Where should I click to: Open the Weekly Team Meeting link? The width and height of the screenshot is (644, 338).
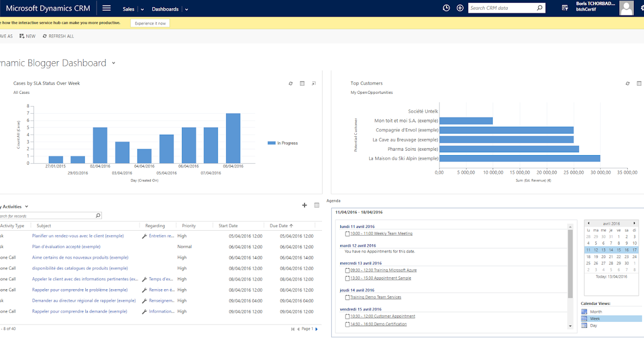[382, 233]
